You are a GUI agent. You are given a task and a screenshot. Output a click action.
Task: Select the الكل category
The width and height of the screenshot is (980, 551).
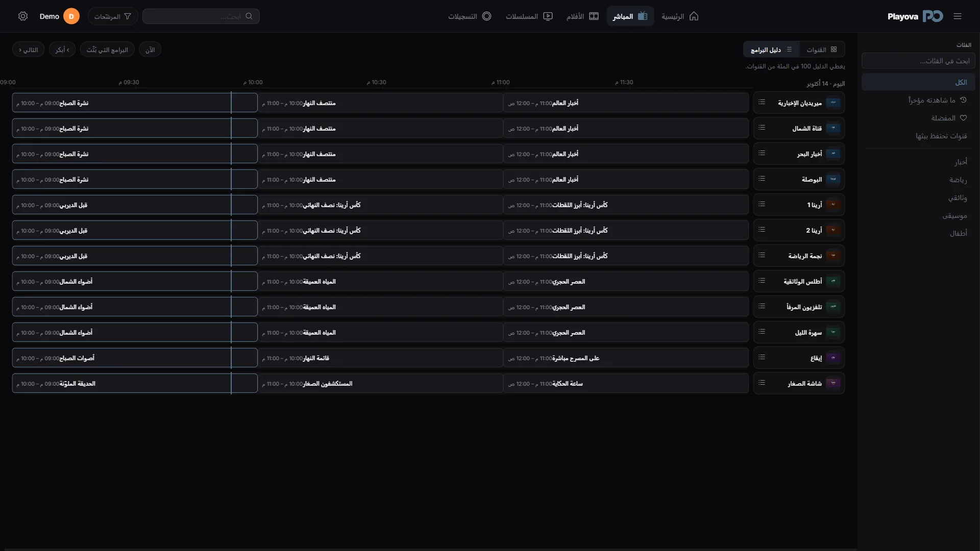click(x=918, y=82)
